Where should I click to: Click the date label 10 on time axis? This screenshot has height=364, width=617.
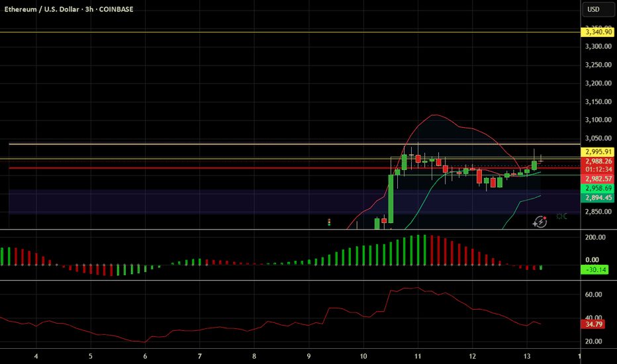(363, 356)
